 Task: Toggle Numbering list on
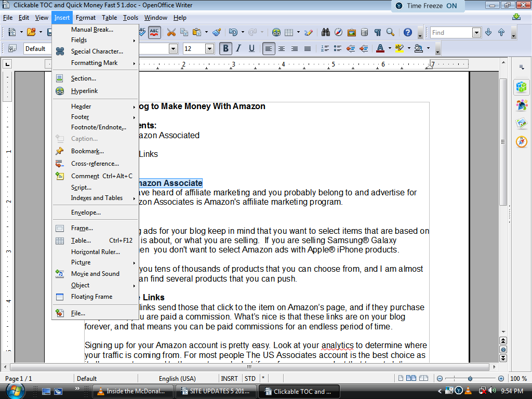325,48
